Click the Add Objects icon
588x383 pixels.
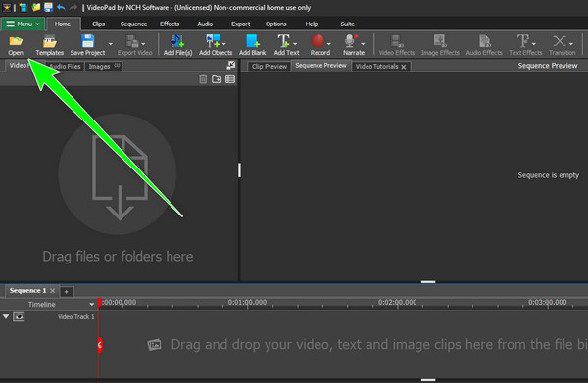[213, 41]
